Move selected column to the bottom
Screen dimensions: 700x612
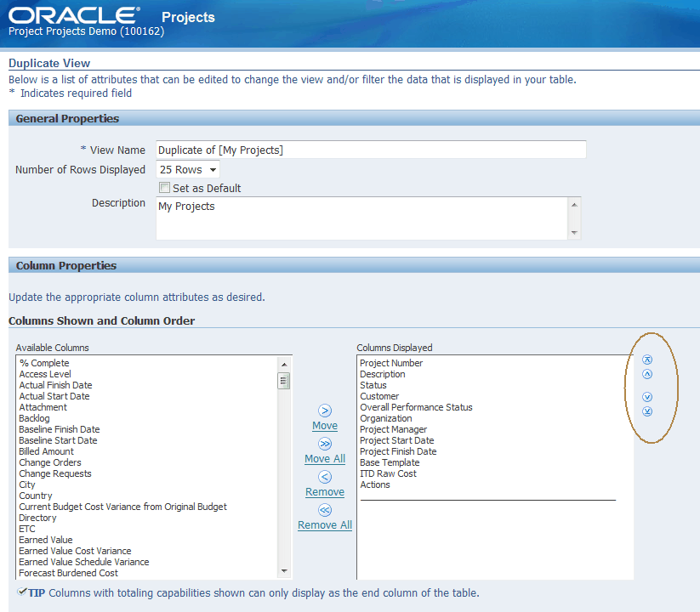click(648, 411)
